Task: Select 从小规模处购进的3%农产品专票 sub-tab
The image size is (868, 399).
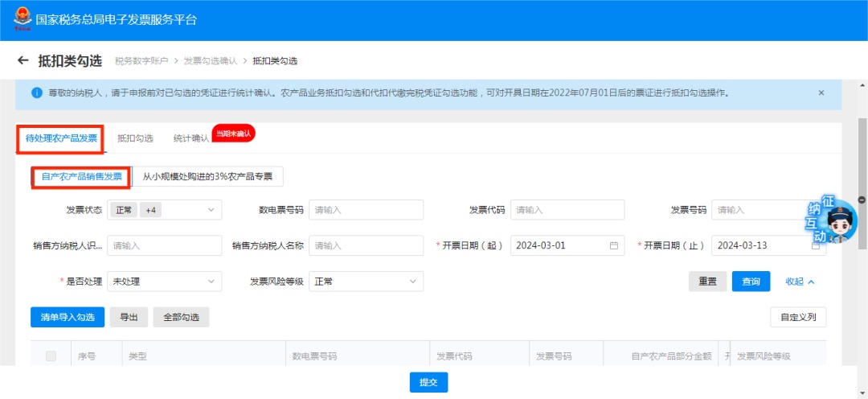Action: 207,177
